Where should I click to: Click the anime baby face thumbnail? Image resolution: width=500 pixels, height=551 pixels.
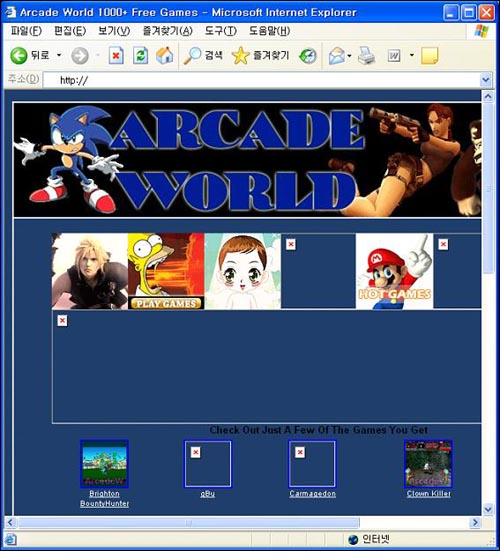point(243,271)
